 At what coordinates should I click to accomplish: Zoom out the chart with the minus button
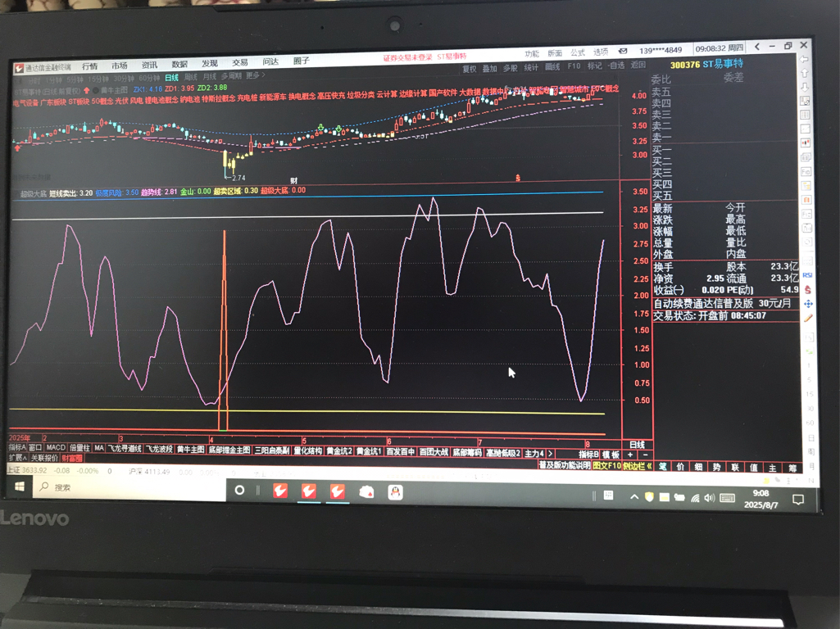click(645, 455)
